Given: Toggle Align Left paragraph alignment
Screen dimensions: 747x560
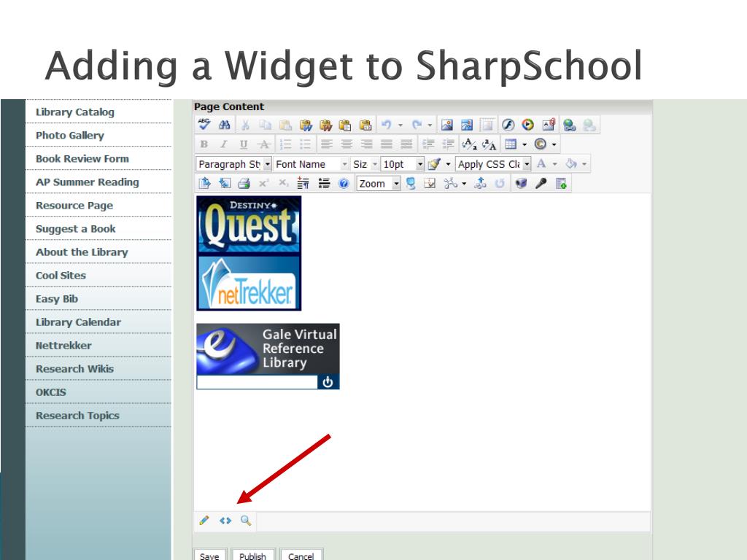Looking at the screenshot, I should click(326, 144).
